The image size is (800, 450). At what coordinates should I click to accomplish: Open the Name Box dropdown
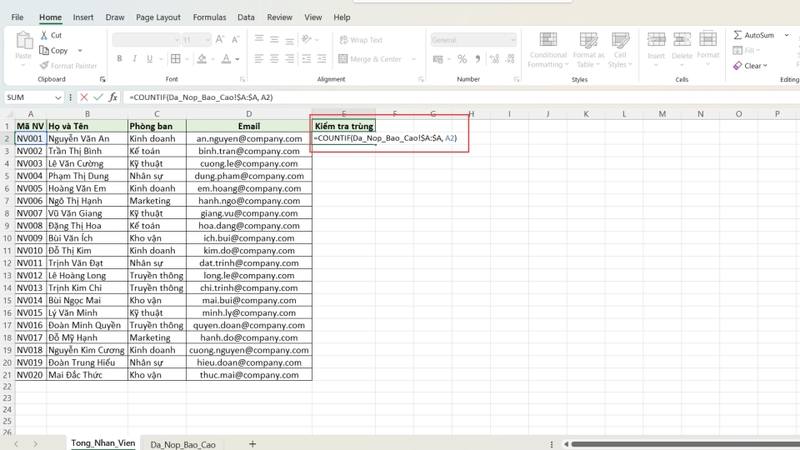click(58, 97)
